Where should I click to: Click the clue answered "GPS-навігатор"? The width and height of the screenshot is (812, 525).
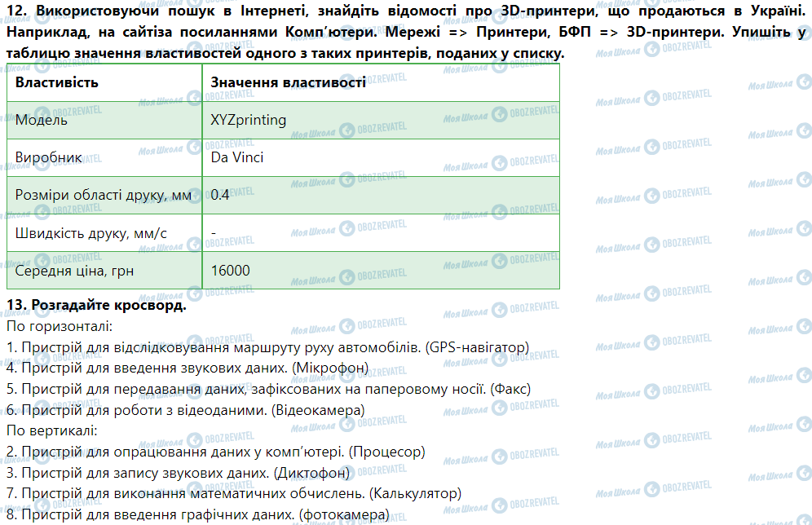click(x=267, y=347)
